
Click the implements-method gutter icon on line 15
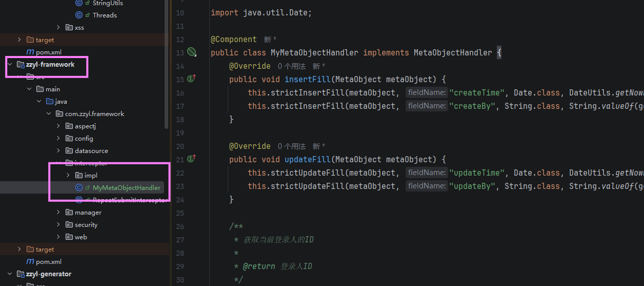[192, 79]
